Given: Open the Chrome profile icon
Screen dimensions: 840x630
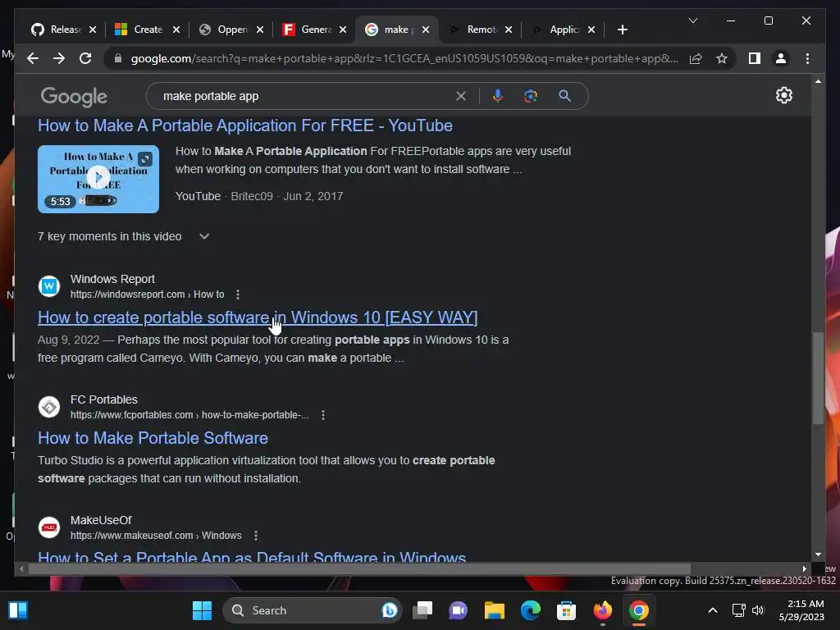Looking at the screenshot, I should tap(781, 58).
